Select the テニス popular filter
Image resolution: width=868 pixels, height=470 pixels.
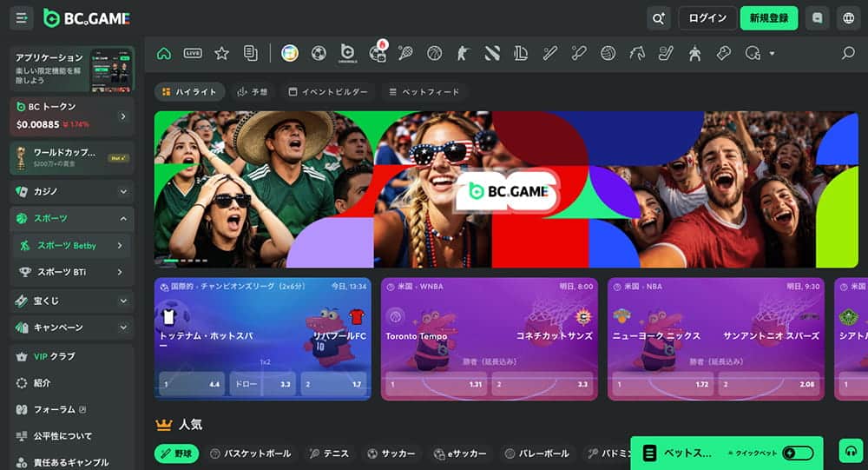pyautogui.click(x=329, y=453)
